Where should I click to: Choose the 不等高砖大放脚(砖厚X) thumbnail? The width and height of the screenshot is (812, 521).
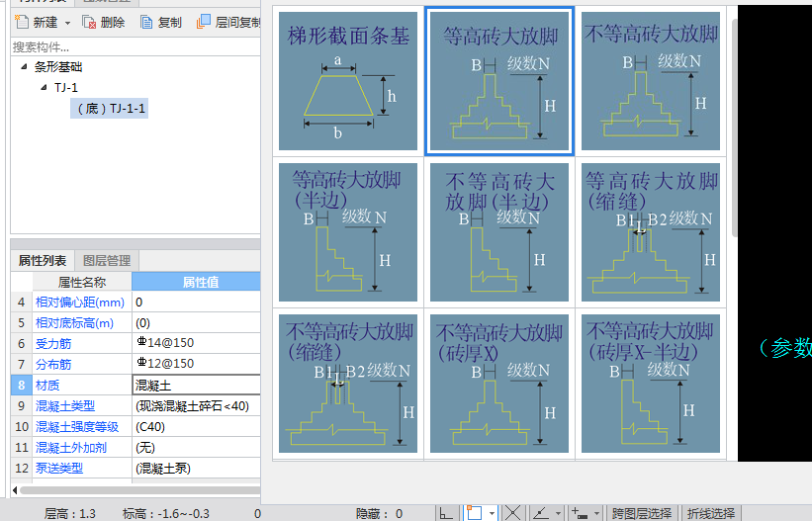point(499,384)
